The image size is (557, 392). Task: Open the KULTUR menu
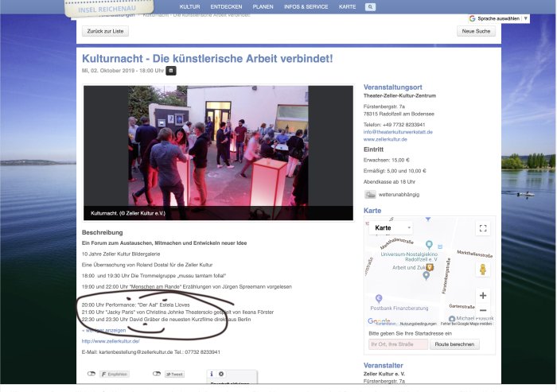(189, 6)
